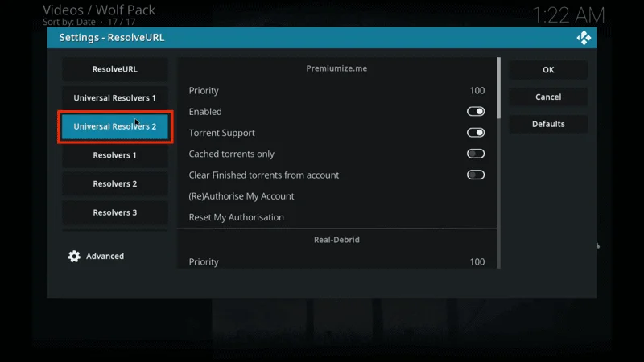Open the Resolvers 3 category
644x362 pixels.
click(x=114, y=212)
